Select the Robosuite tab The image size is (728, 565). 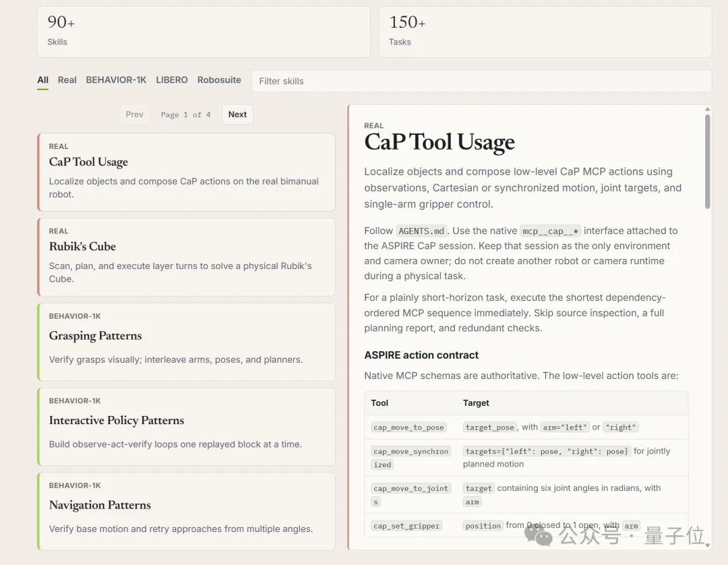coord(219,80)
